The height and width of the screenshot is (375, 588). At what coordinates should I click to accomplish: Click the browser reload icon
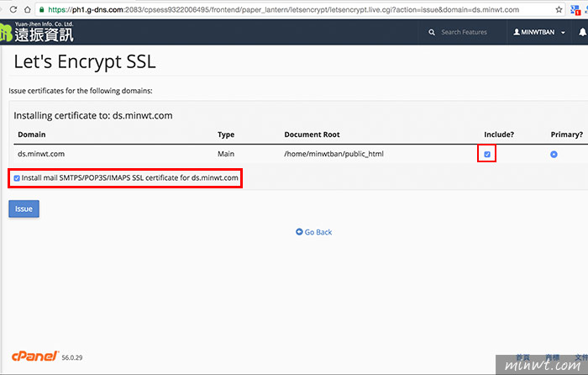13,9
